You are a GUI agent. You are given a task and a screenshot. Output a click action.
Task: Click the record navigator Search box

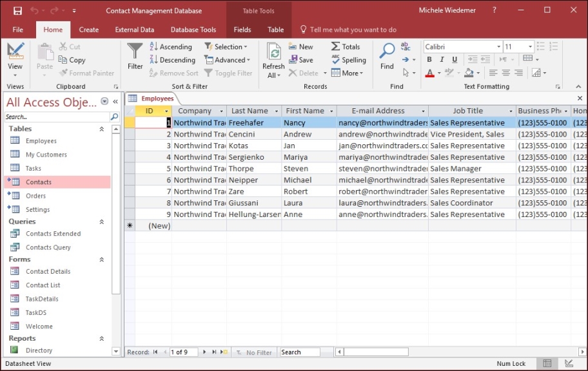300,352
